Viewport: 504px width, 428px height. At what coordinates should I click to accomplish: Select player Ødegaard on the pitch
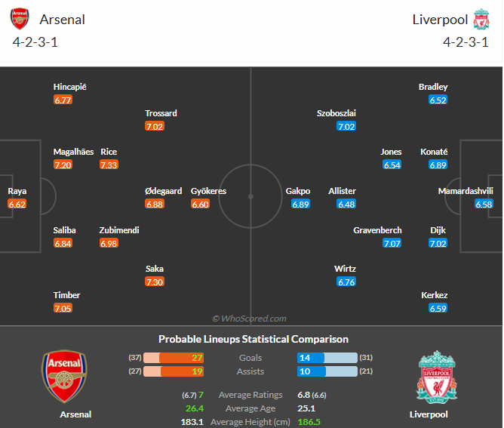tap(163, 191)
